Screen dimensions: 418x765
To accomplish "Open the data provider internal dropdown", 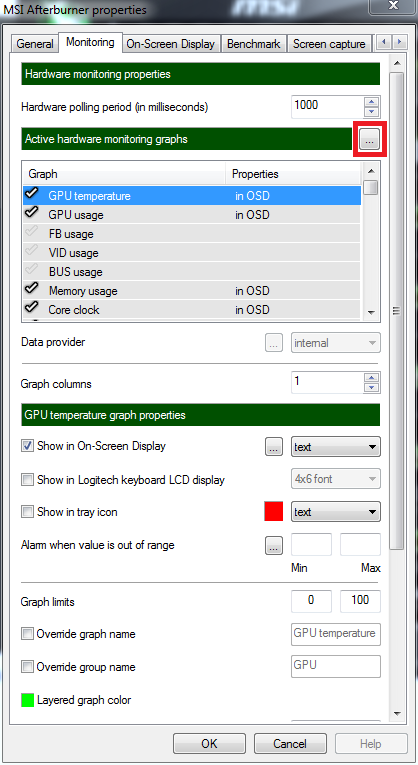I will point(336,343).
